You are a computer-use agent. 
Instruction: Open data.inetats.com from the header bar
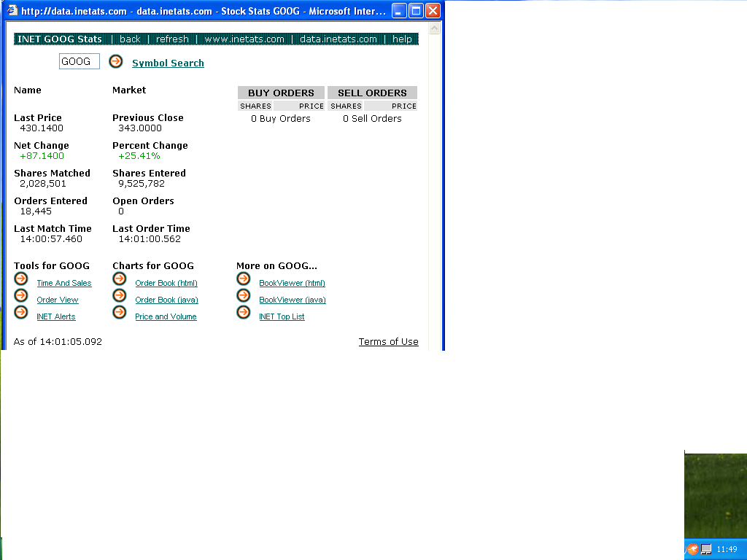click(x=338, y=39)
